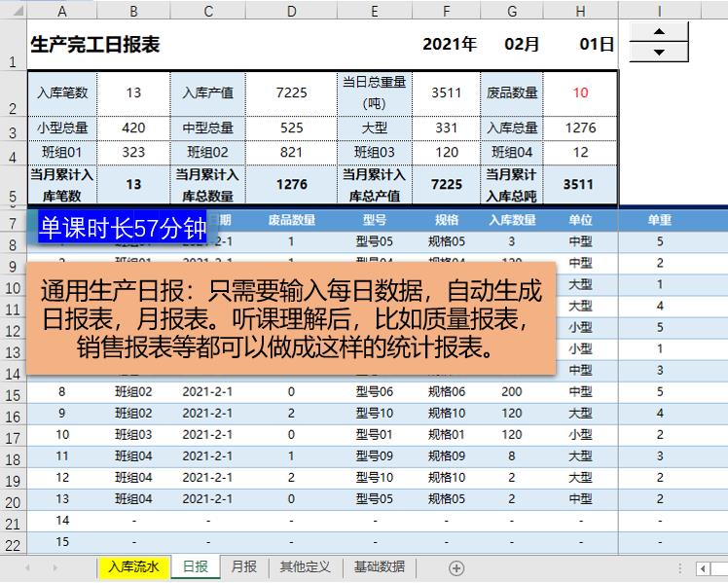
Task: Click 班组03 label in summary row
Action: point(374,152)
